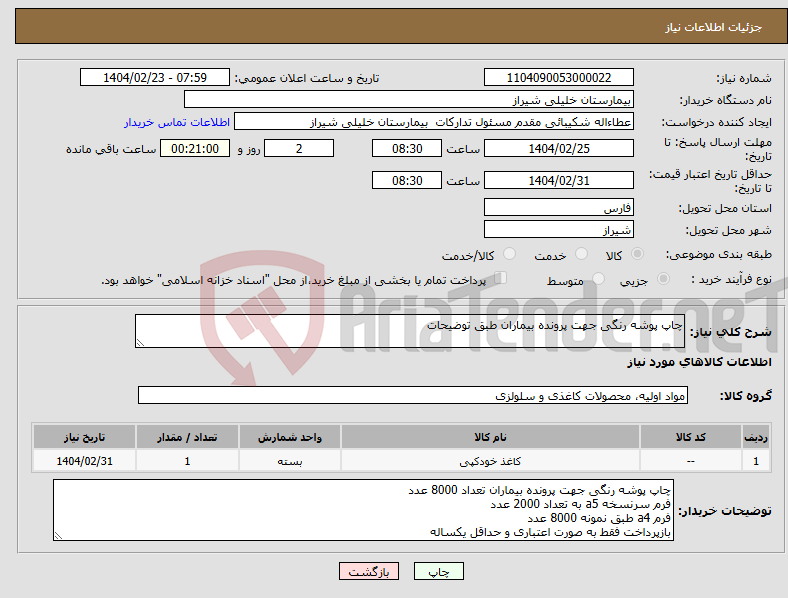Click the remaining time field 00:21:00
This screenshot has height=598, width=788.
pyautogui.click(x=195, y=148)
